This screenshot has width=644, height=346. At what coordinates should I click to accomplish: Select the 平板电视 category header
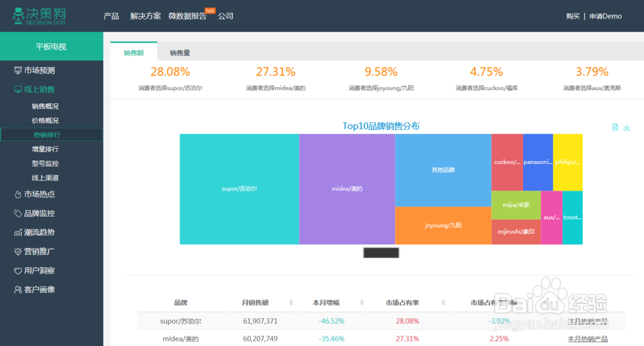tap(52, 46)
